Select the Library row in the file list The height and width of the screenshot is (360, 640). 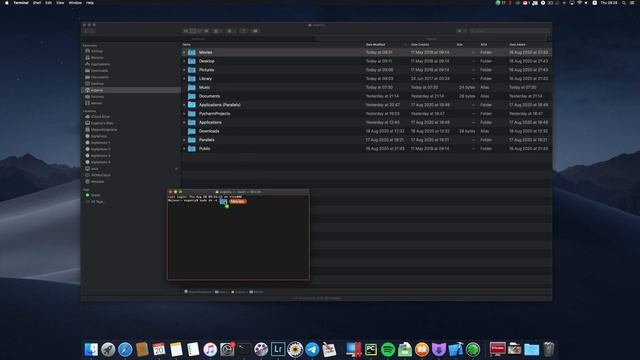click(366, 78)
